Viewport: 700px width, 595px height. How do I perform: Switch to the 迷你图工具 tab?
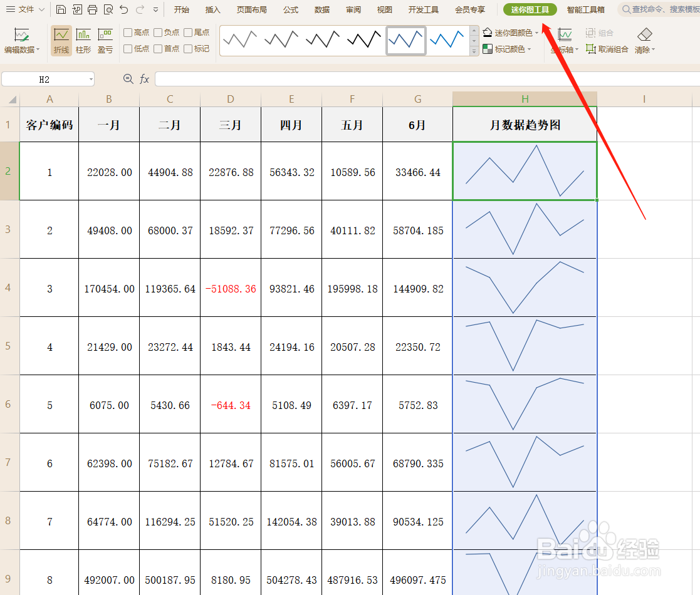coord(530,9)
